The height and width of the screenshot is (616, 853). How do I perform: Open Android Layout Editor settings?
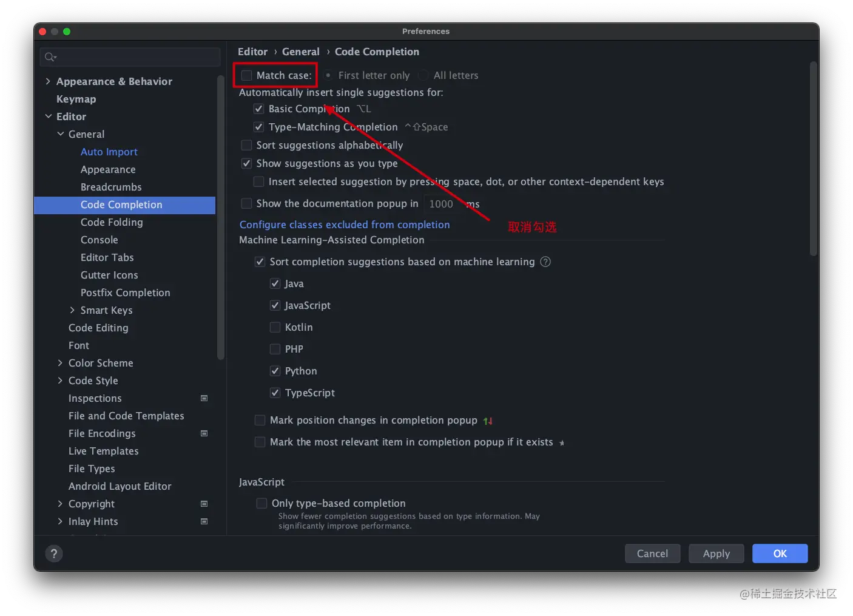pyautogui.click(x=120, y=486)
